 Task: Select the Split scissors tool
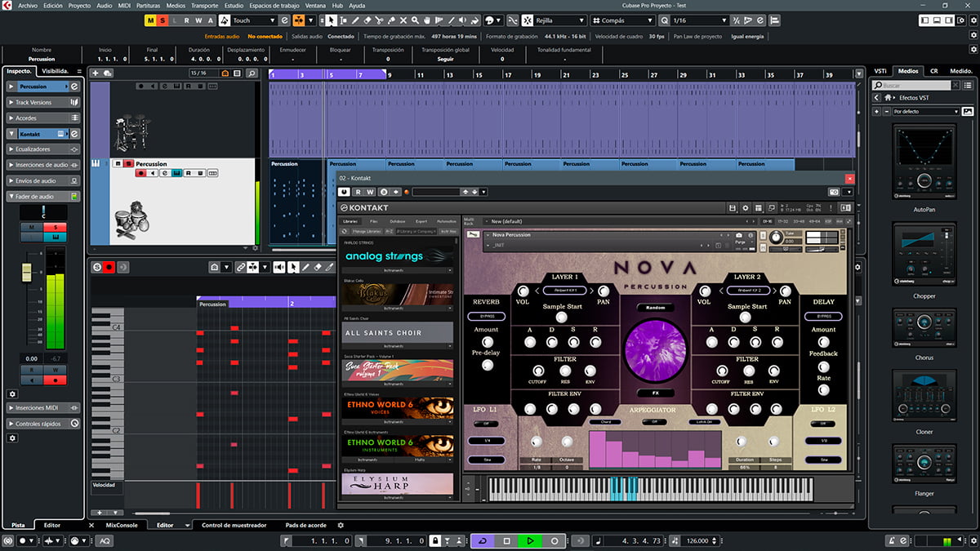tap(380, 20)
